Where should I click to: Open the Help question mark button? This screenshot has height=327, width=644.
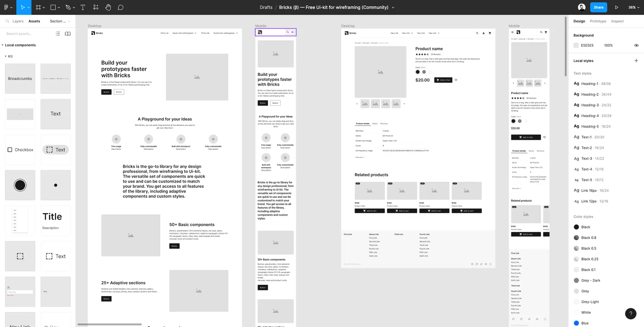pos(631,314)
